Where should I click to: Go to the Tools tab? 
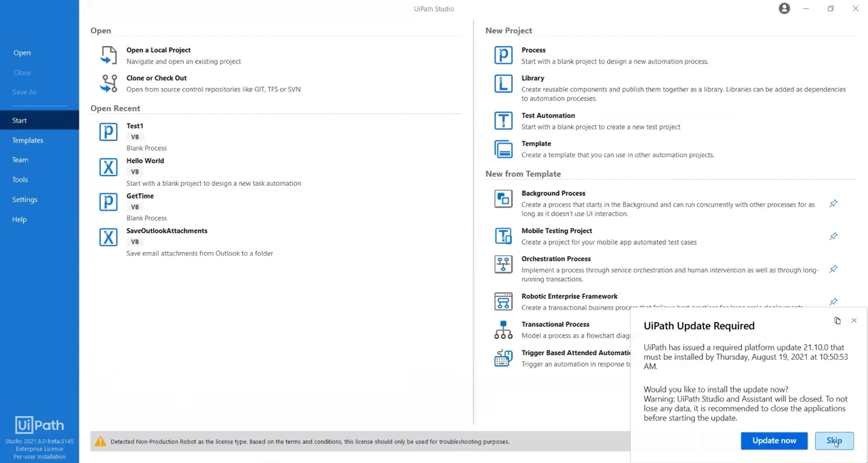click(20, 180)
